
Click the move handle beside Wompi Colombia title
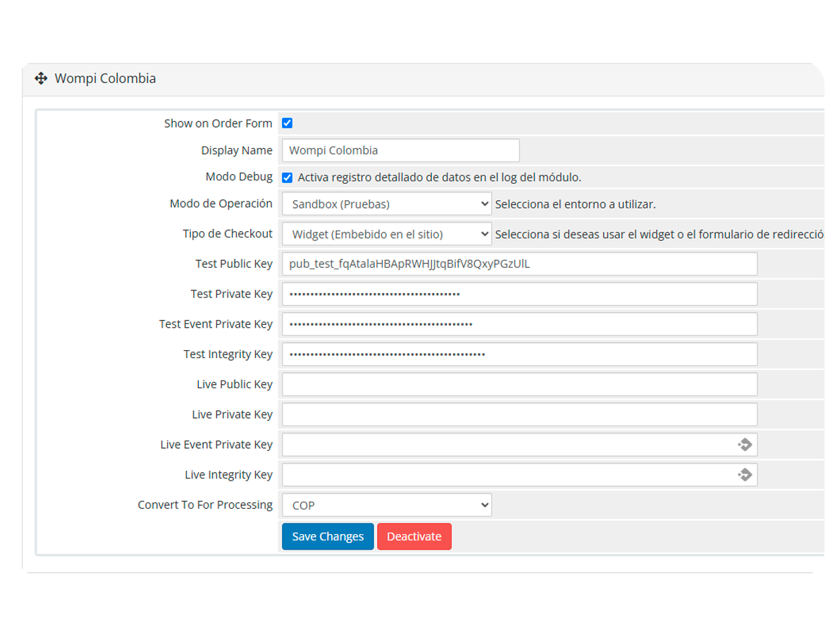point(41,78)
